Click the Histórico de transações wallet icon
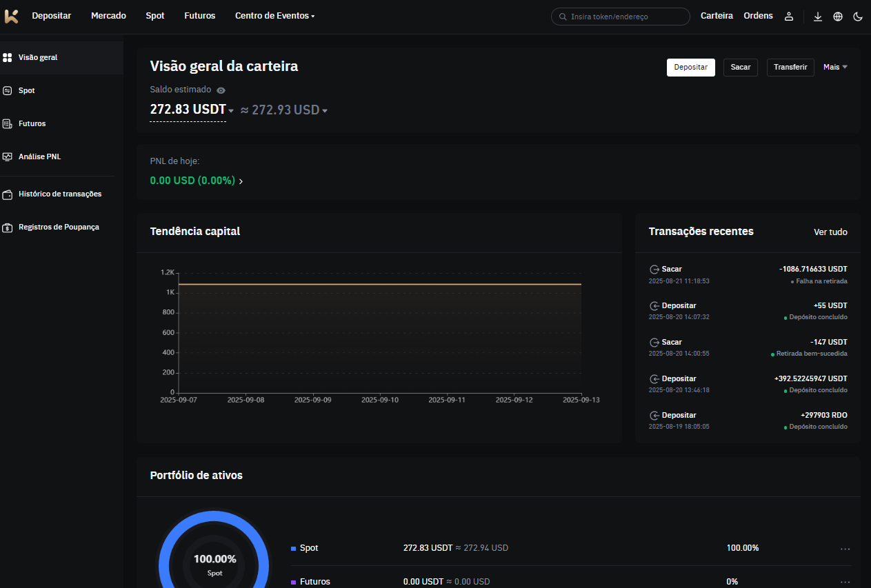Screen dimensions: 871x588 8,194
